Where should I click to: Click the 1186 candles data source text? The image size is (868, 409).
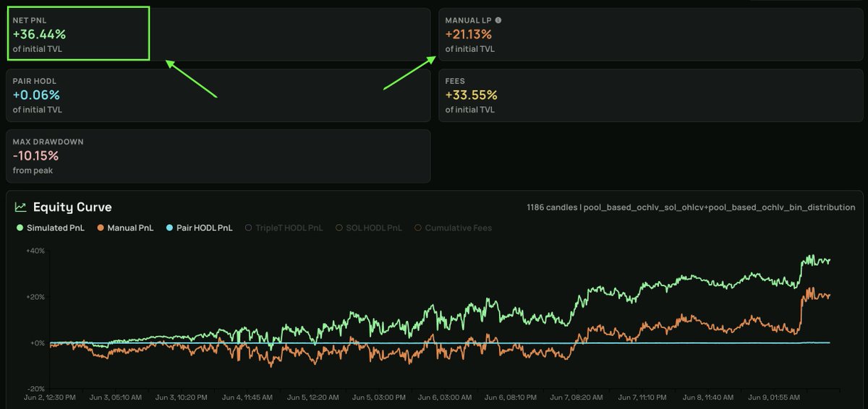tap(691, 207)
